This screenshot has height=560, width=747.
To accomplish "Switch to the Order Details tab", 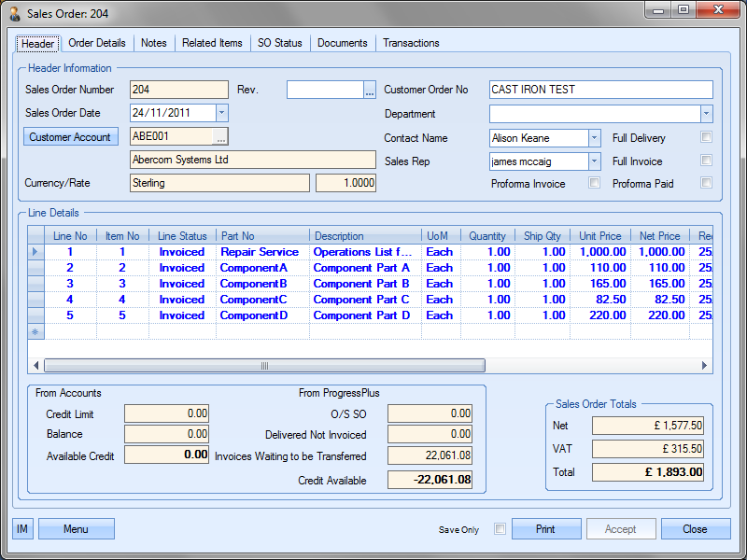I will [97, 43].
